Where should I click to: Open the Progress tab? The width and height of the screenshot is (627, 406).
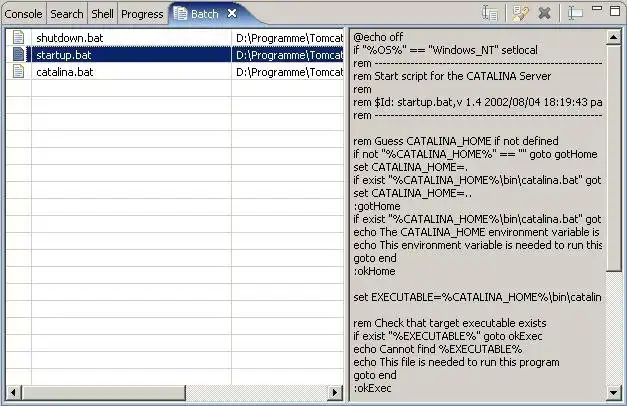click(142, 14)
